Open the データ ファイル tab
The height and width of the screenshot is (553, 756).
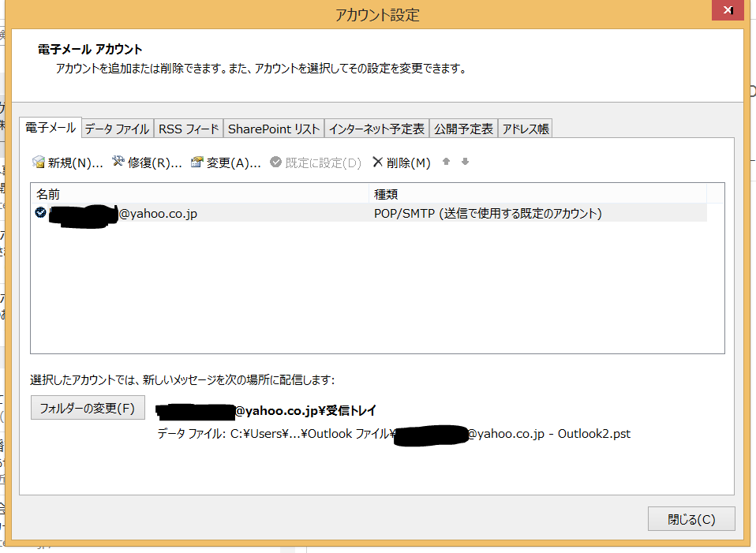117,129
